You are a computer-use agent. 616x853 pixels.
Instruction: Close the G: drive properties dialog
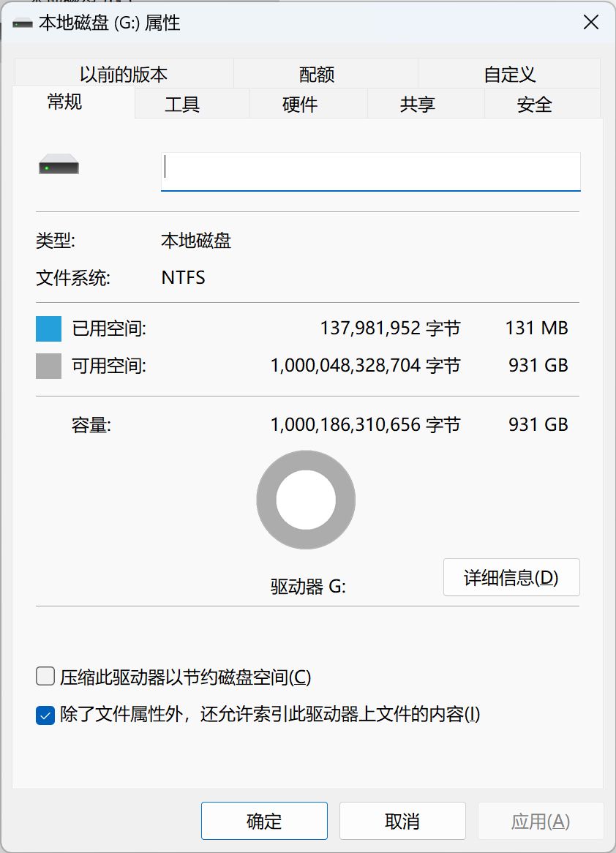(591, 23)
